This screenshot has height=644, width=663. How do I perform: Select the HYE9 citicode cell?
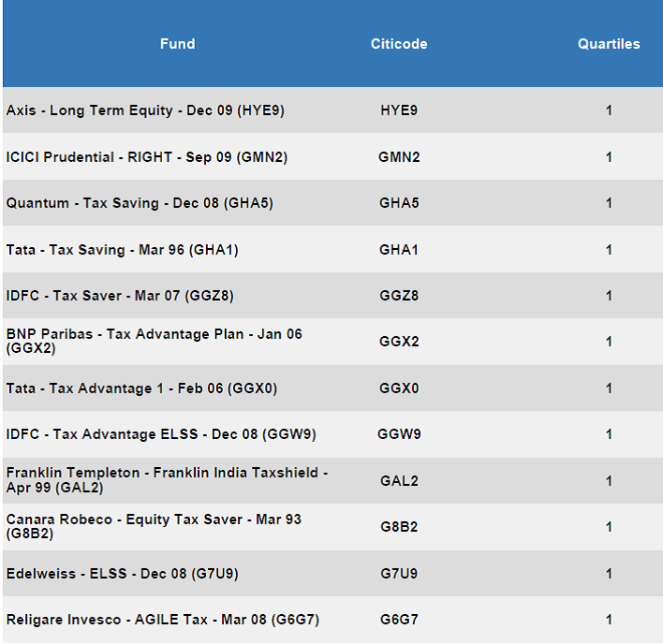pyautogui.click(x=399, y=110)
